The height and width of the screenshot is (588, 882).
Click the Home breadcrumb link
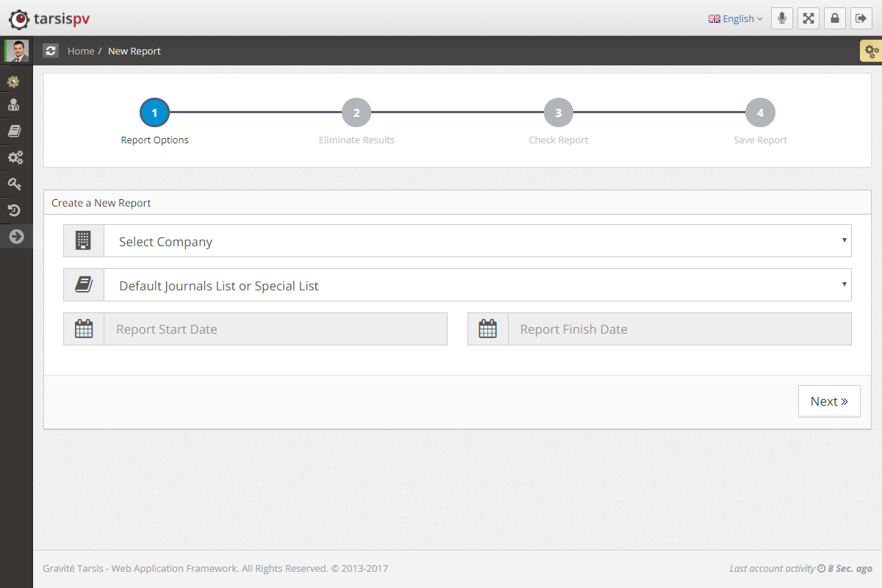[x=81, y=51]
